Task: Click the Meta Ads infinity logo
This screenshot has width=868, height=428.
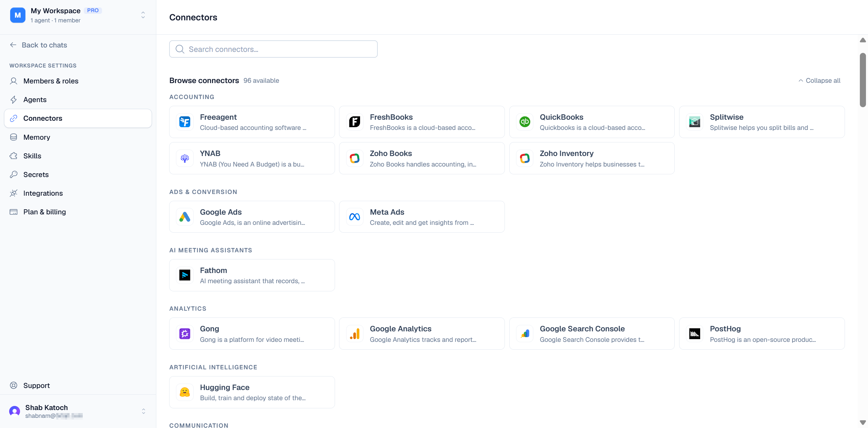Action: pos(355,217)
